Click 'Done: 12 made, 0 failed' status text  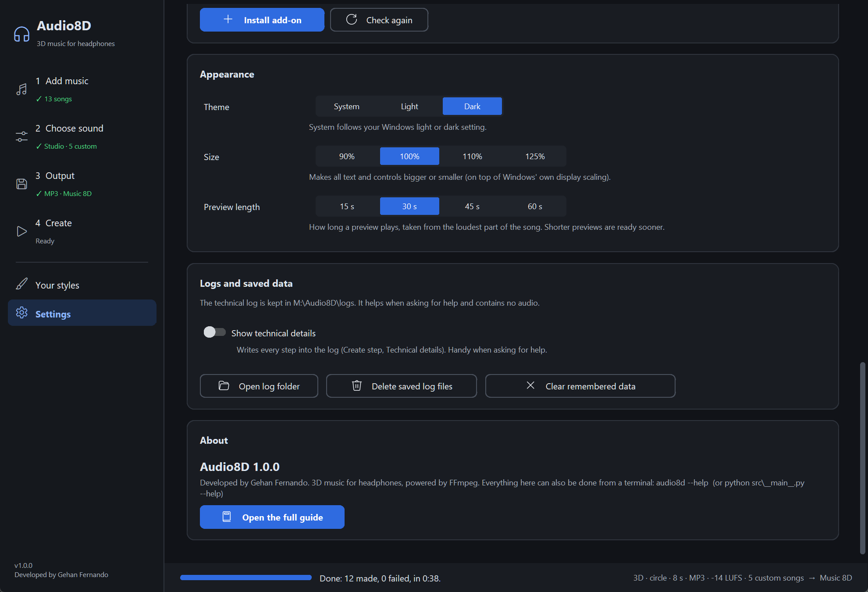380,578
